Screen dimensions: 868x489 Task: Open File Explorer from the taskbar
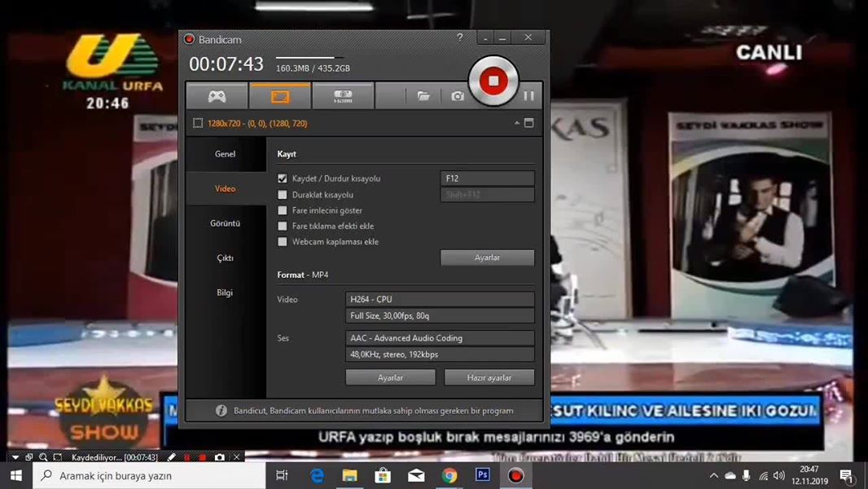coord(350,476)
